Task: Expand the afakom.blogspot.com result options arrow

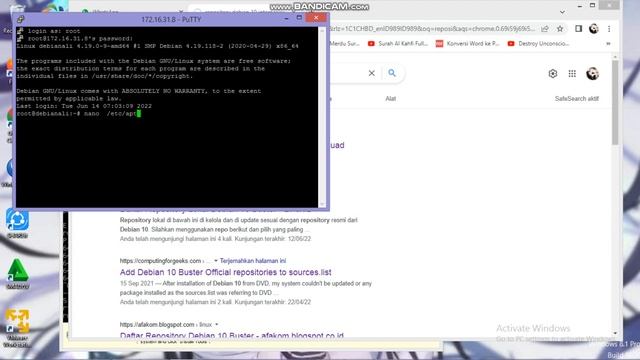Action: [x=216, y=324]
